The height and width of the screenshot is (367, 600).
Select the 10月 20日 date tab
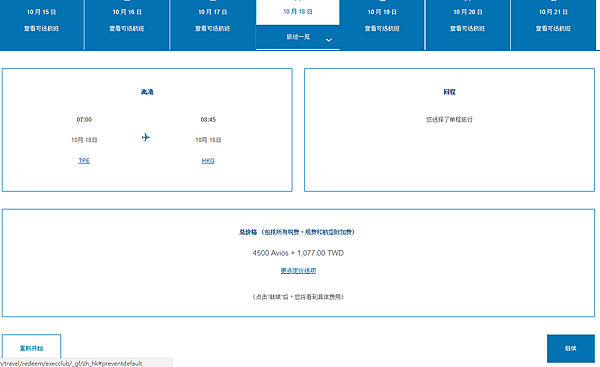click(x=468, y=24)
